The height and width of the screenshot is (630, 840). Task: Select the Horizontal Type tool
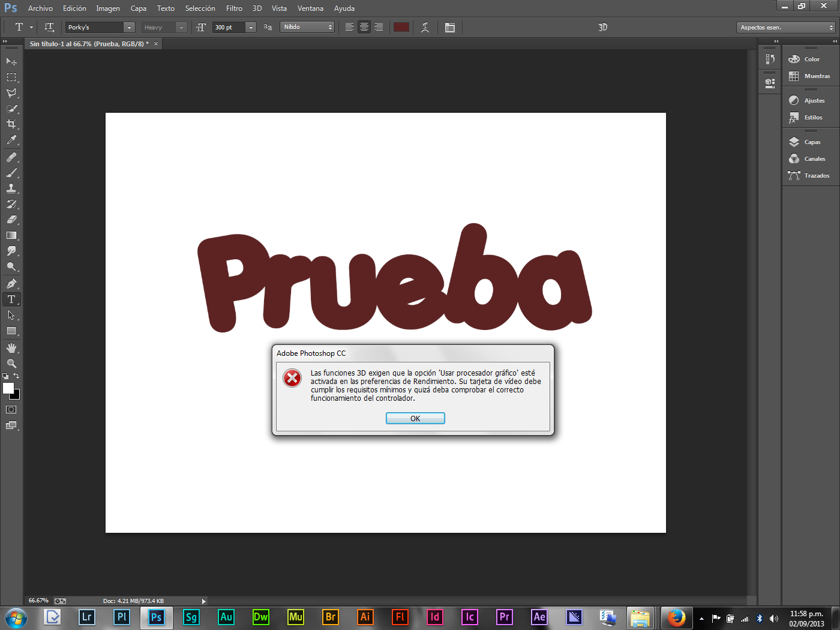pos(11,299)
